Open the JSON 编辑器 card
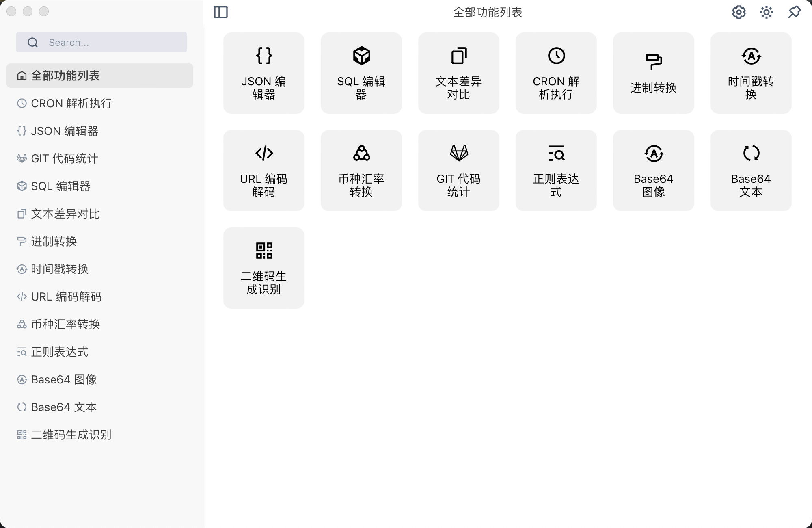 tap(264, 73)
